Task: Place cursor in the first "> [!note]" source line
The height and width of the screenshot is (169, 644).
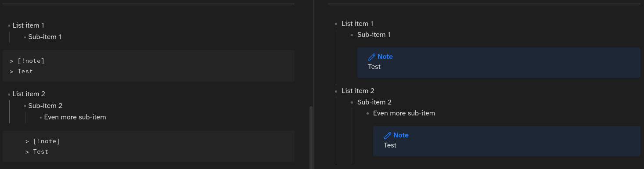Action: tap(27, 61)
